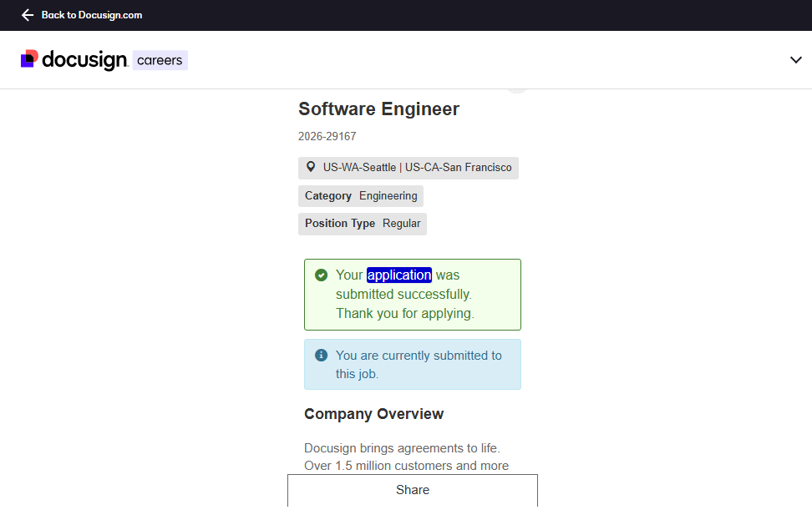
Task: Select the careers badge in header
Action: point(160,60)
